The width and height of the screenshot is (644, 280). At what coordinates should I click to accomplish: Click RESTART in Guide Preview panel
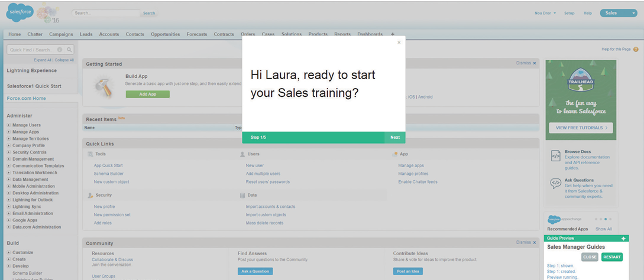[x=612, y=257]
